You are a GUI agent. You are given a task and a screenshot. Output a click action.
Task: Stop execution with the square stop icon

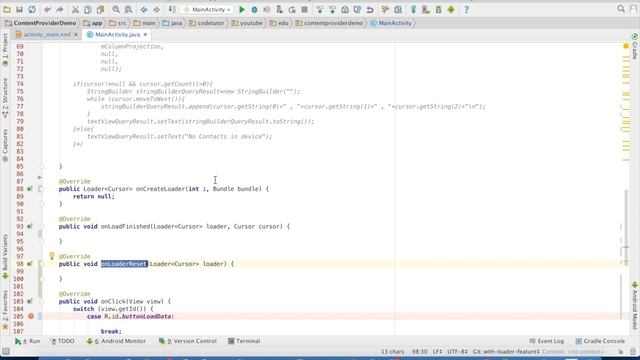click(304, 9)
